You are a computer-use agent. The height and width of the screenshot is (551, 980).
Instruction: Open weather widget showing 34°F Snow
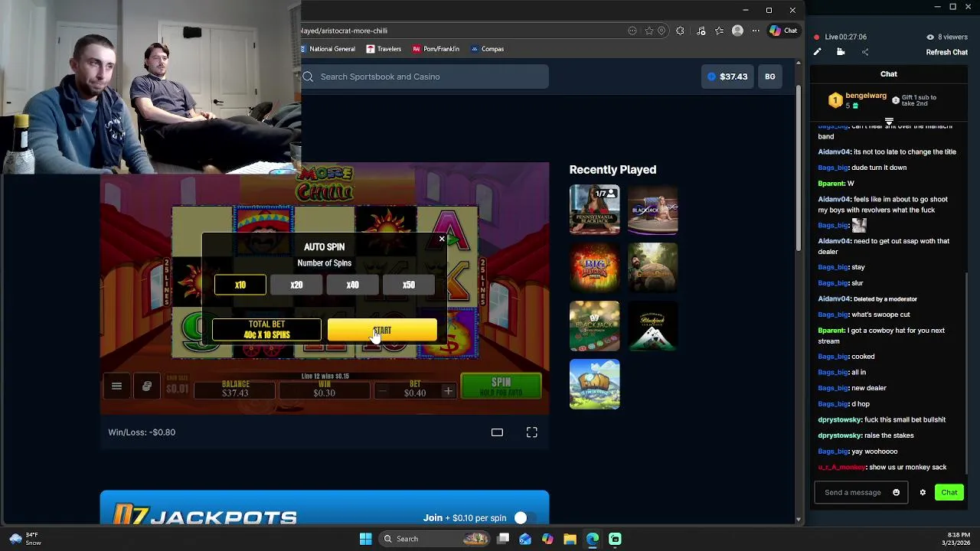click(x=24, y=539)
